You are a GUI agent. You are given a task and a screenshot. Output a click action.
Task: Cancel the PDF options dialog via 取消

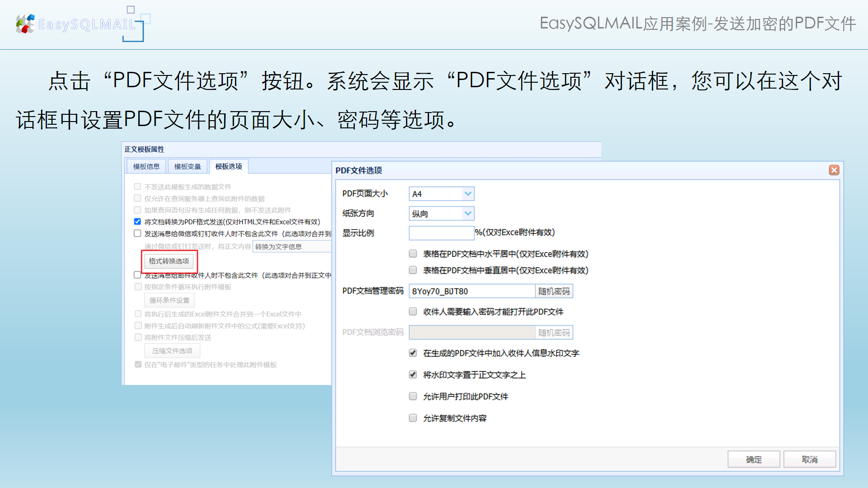pos(809,459)
